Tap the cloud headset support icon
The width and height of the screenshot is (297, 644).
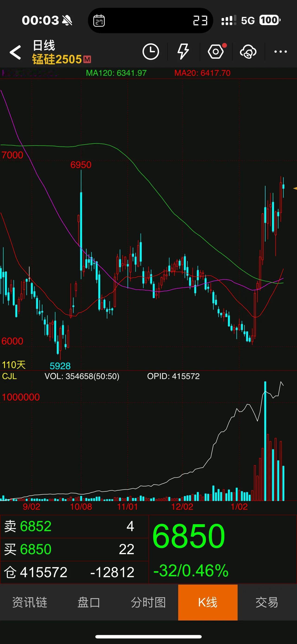(x=248, y=52)
